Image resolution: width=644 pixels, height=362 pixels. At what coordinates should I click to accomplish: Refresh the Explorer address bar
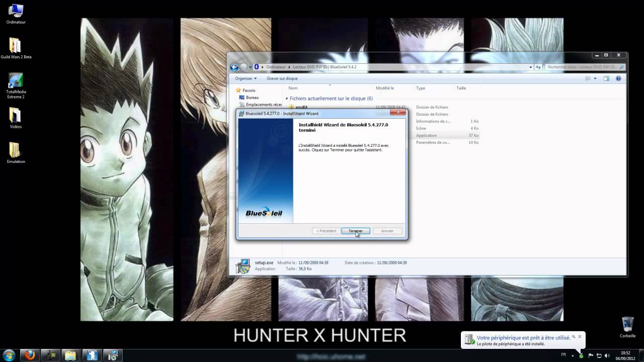(538, 67)
